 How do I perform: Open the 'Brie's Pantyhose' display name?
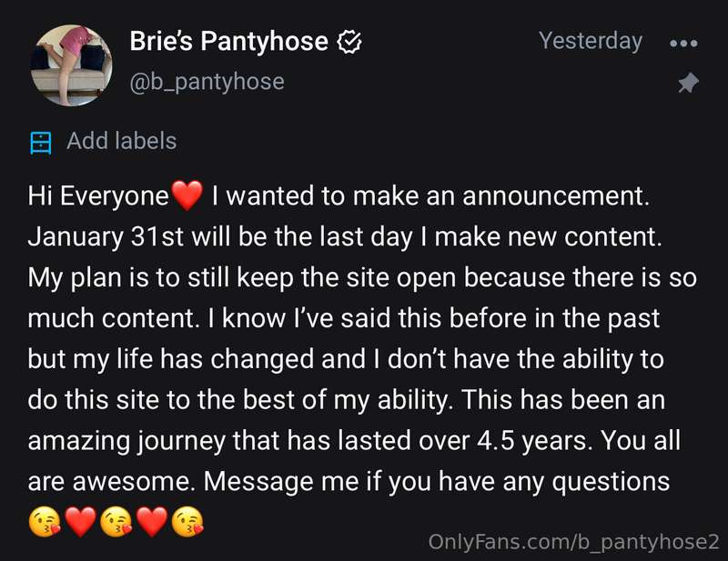229,41
